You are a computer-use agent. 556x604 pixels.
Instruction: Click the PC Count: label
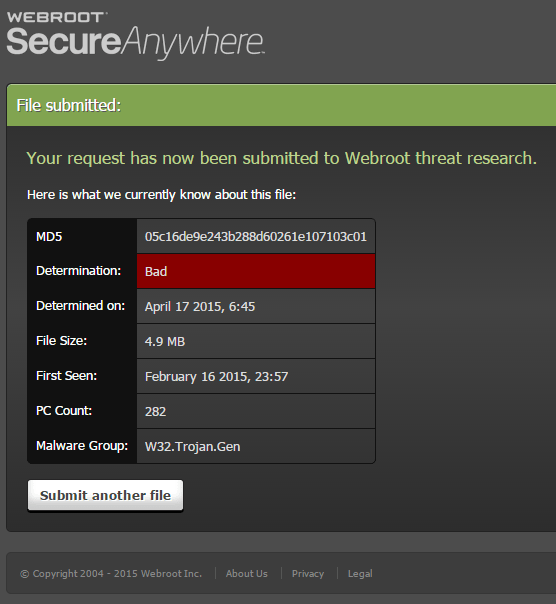64,411
